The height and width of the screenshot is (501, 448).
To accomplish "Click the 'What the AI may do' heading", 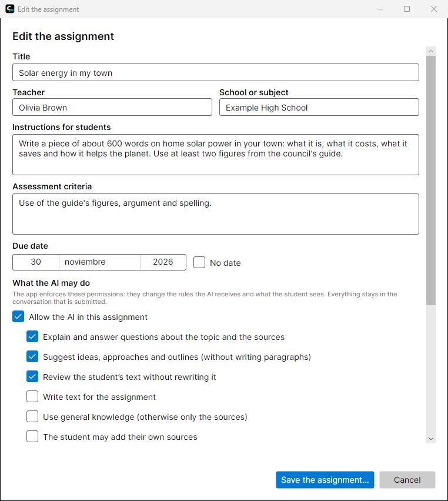I will (51, 283).
